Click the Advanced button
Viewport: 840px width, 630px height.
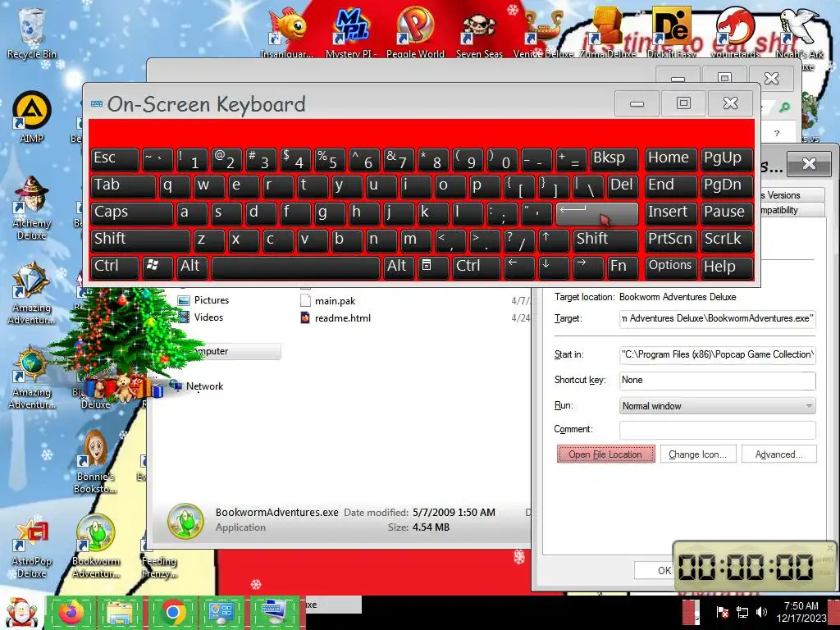(x=779, y=454)
